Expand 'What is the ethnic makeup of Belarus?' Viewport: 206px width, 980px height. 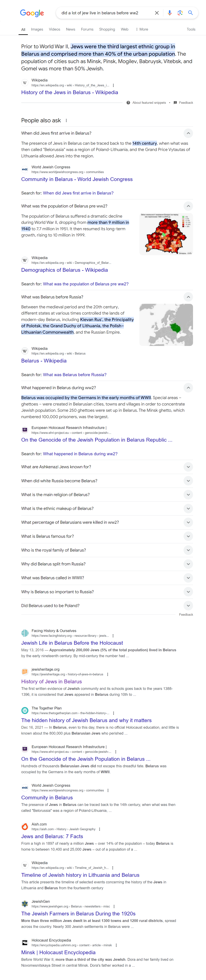pyautogui.click(x=188, y=509)
